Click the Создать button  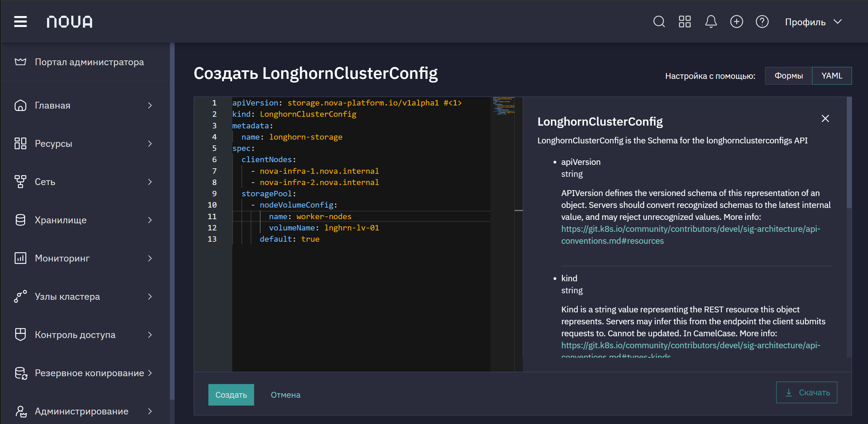click(x=231, y=395)
